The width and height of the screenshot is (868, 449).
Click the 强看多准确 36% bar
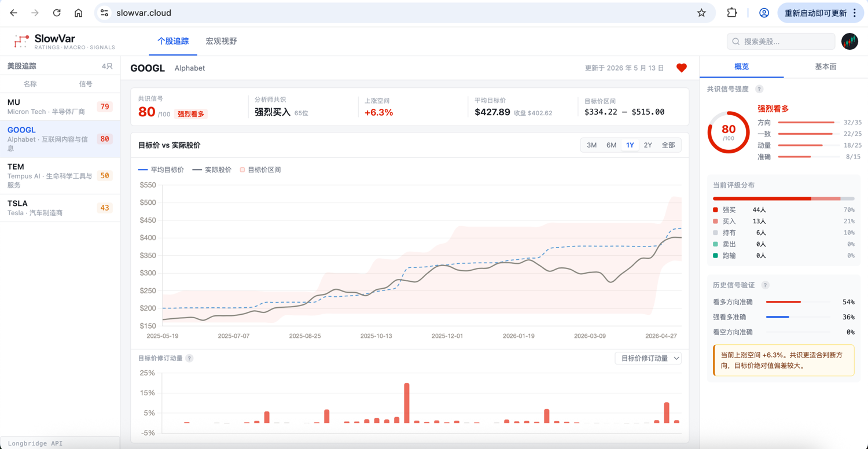pos(798,317)
